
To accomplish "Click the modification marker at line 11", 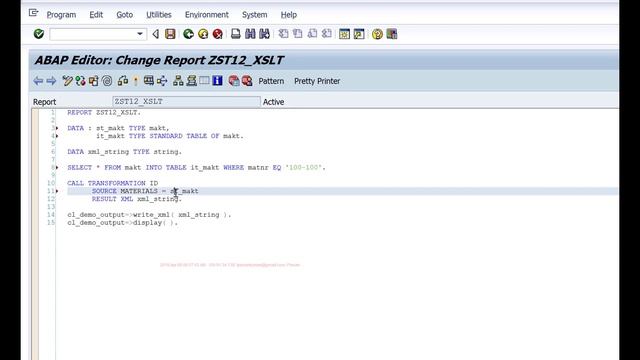I will pos(57,191).
